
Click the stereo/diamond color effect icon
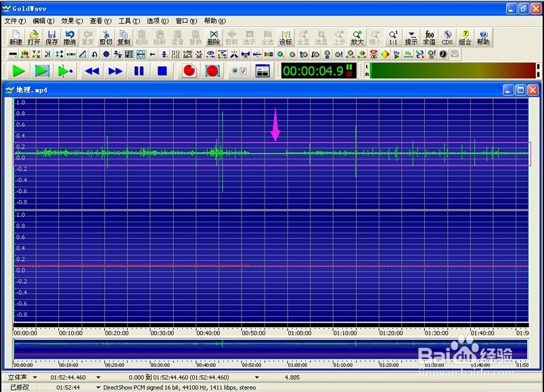[x=385, y=55]
